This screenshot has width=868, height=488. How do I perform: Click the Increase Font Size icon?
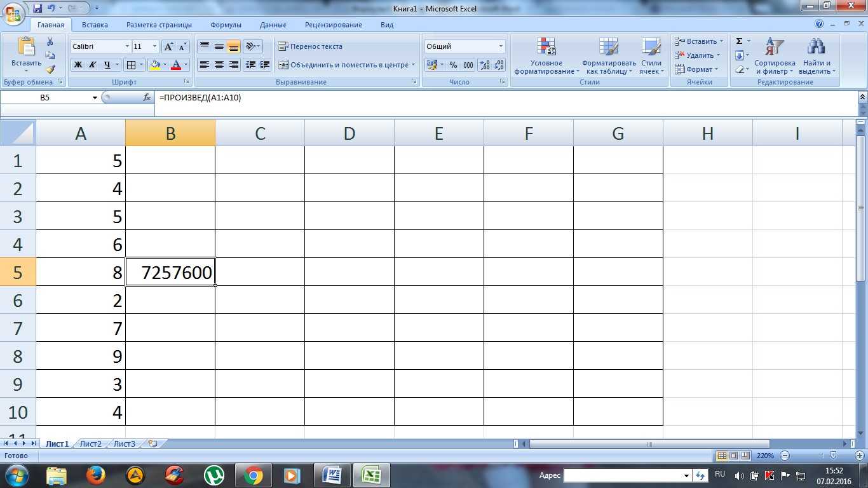tap(168, 46)
